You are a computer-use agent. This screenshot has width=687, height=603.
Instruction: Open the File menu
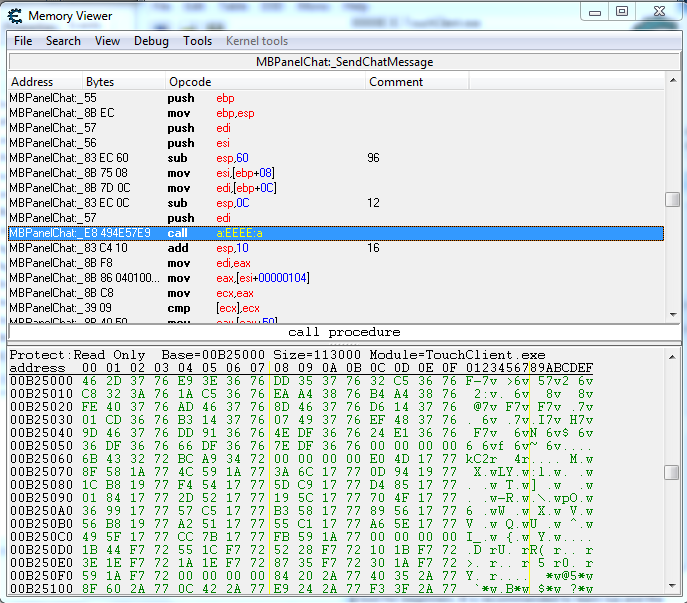[23, 41]
